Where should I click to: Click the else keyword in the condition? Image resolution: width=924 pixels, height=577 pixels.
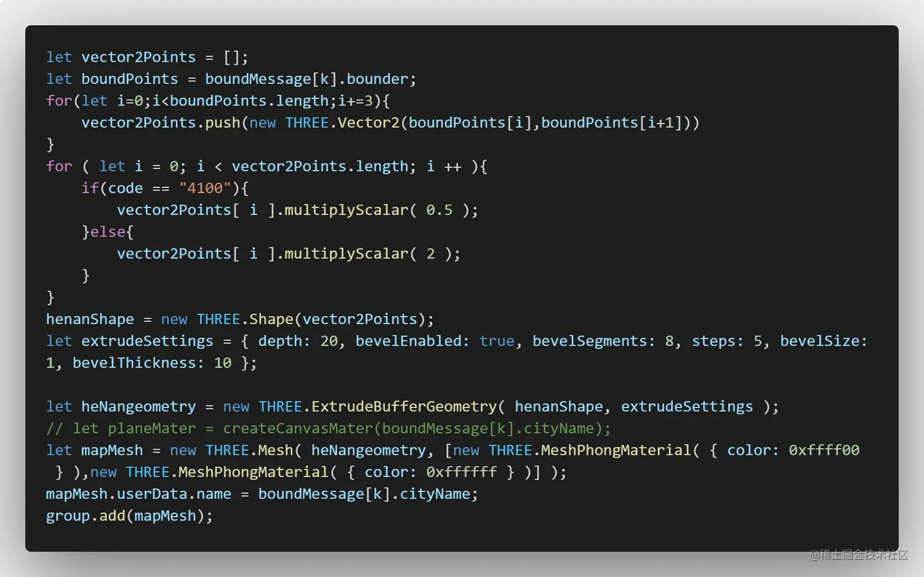click(x=108, y=232)
